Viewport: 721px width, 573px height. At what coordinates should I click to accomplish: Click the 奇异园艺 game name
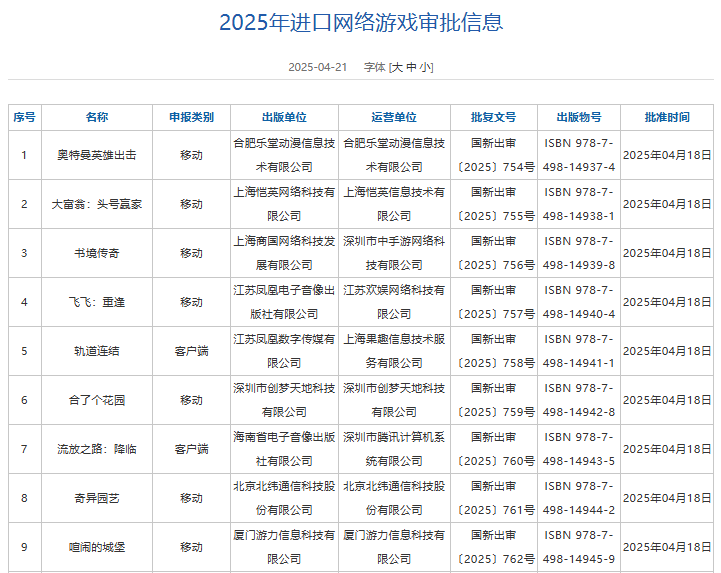pyautogui.click(x=97, y=498)
